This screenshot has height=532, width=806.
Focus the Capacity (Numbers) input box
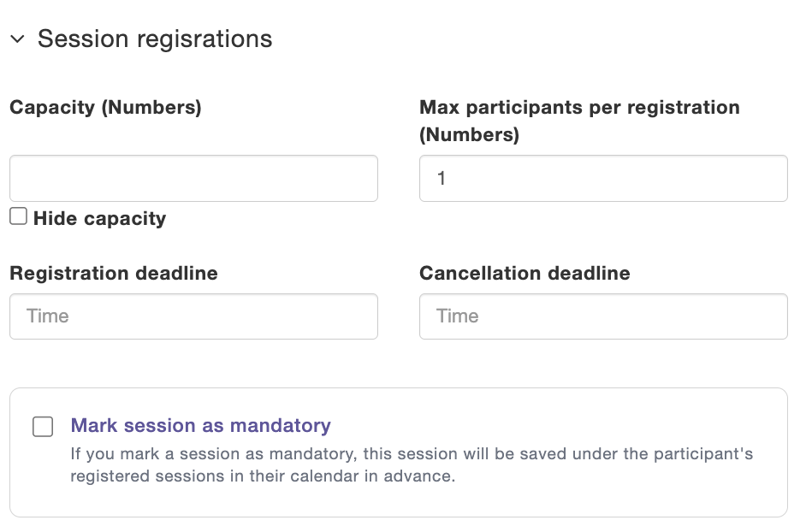[x=193, y=179]
